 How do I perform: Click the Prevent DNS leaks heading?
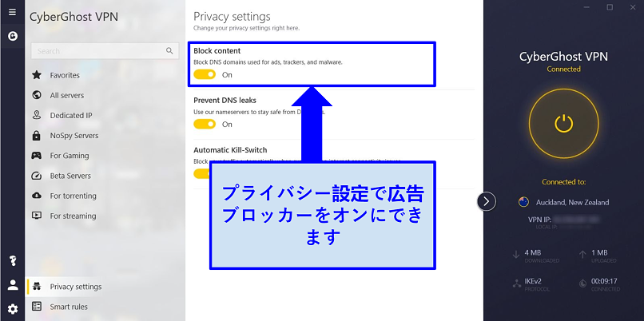click(225, 100)
